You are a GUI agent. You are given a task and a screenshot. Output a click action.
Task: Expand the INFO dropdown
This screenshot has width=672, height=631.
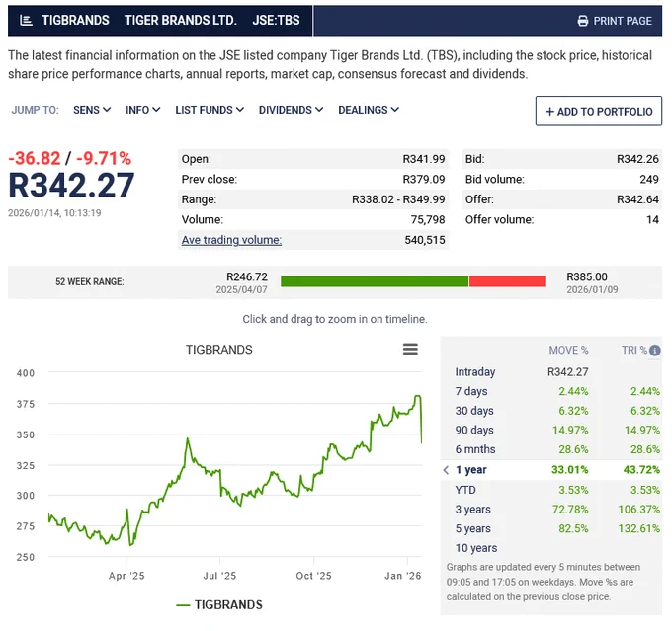point(142,110)
